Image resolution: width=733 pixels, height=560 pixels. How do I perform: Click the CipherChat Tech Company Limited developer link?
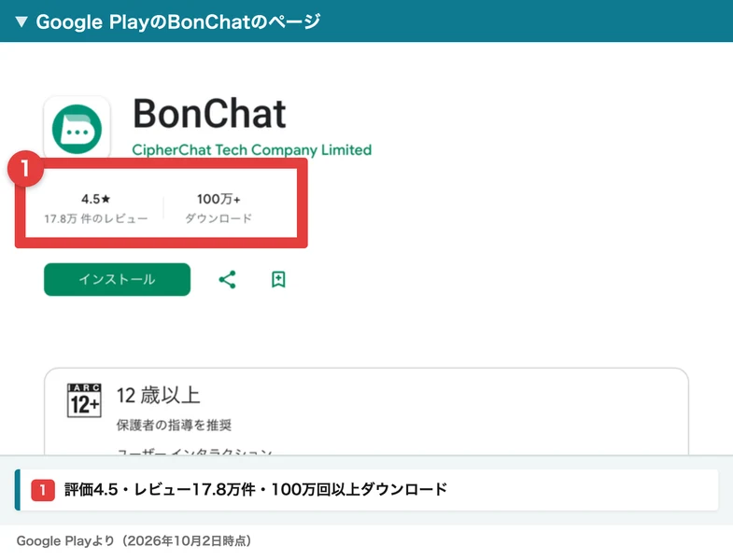click(251, 149)
